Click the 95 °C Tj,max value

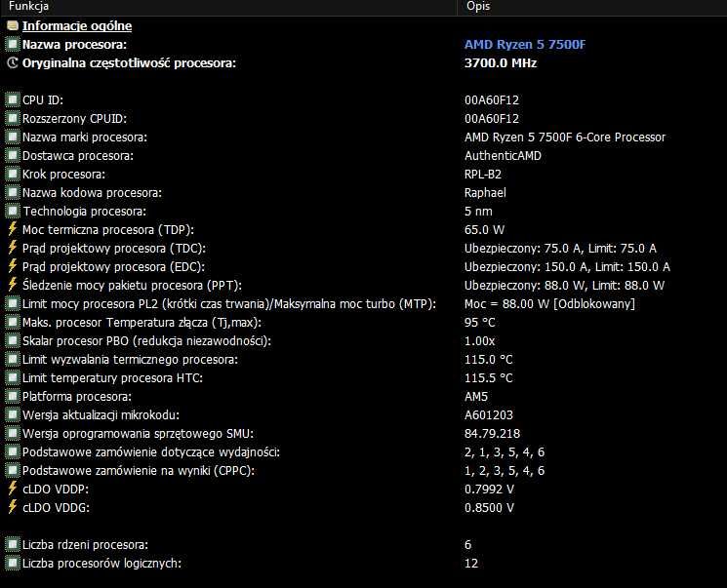pos(480,322)
